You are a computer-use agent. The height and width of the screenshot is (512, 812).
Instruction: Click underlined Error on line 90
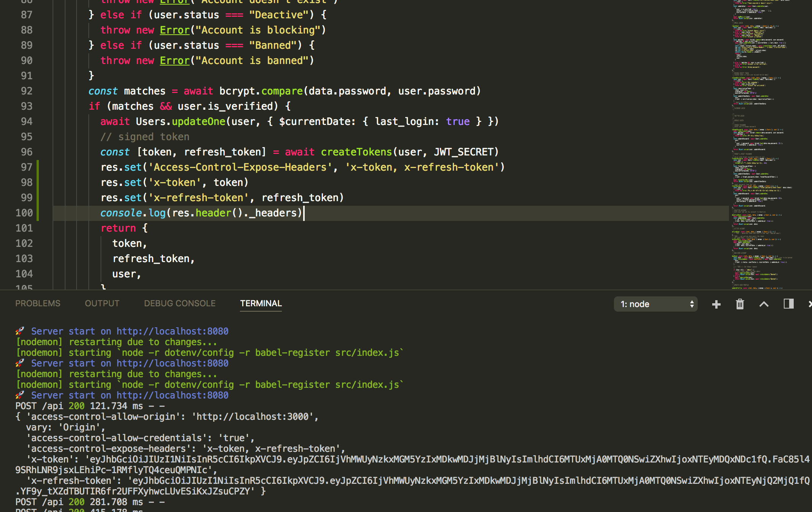click(x=174, y=61)
